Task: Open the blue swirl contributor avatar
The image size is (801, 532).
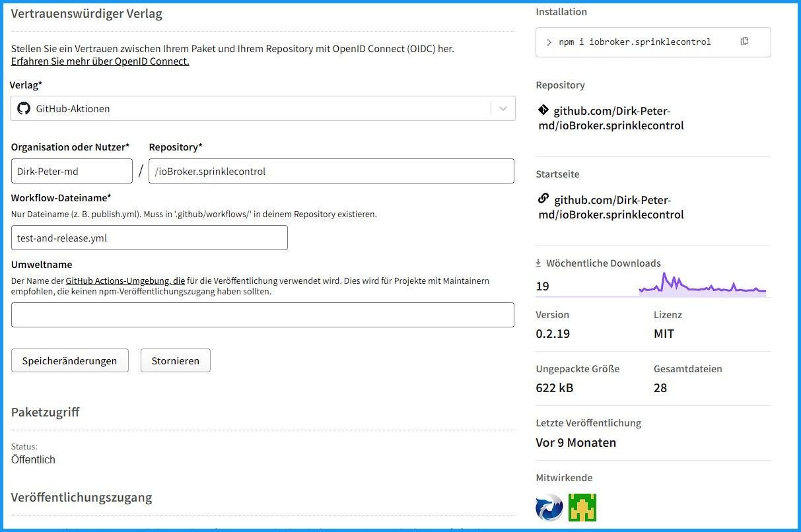Action: point(549,508)
